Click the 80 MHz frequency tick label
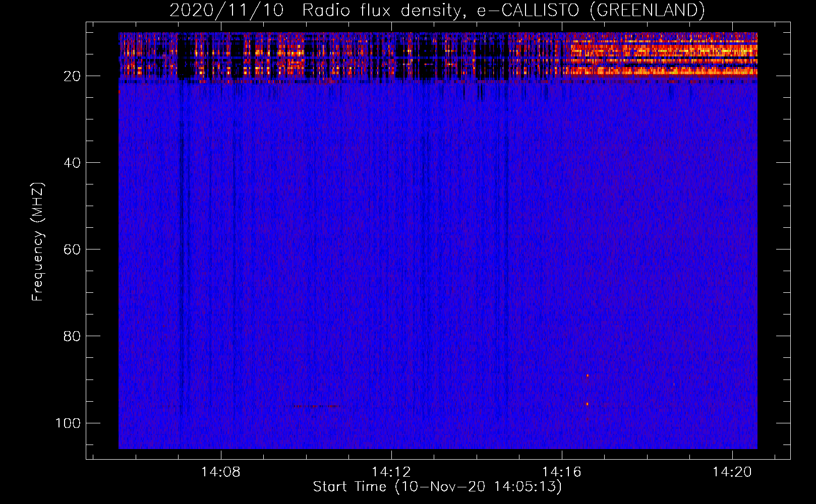Image resolution: width=816 pixels, height=504 pixels. 72,336
